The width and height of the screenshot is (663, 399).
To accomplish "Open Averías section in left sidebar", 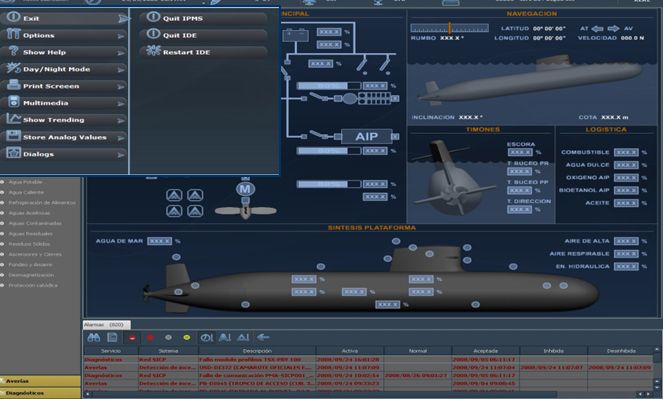I will pos(40,381).
